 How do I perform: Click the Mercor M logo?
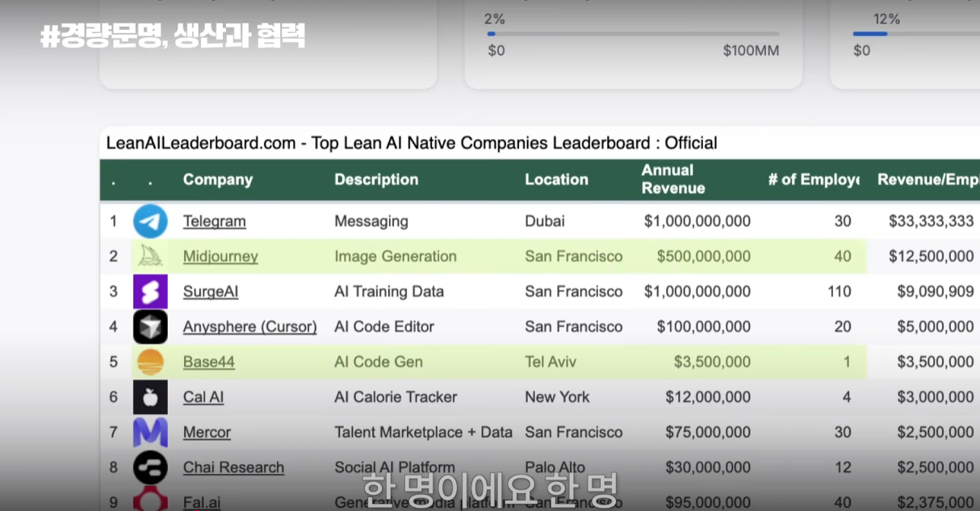150,432
